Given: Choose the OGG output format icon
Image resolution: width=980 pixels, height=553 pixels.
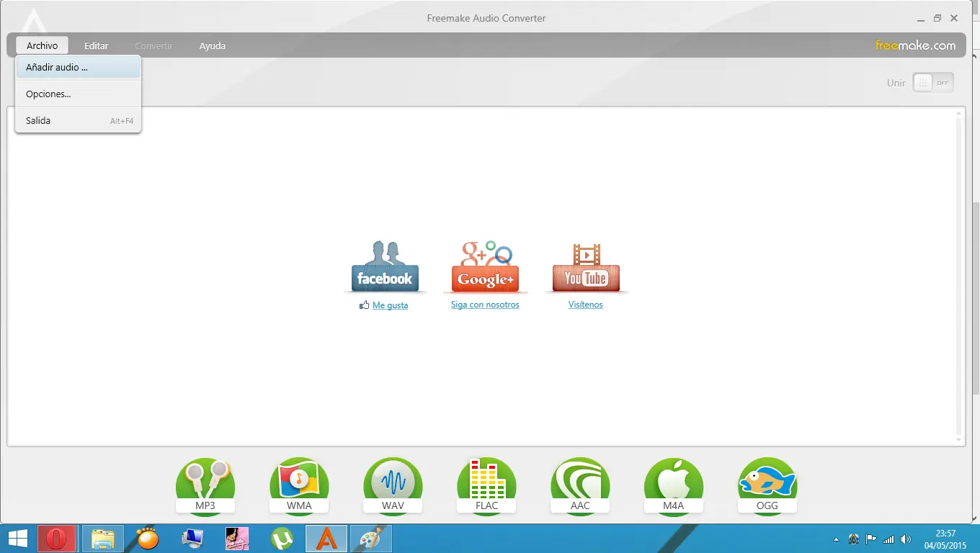Looking at the screenshot, I should 767,486.
